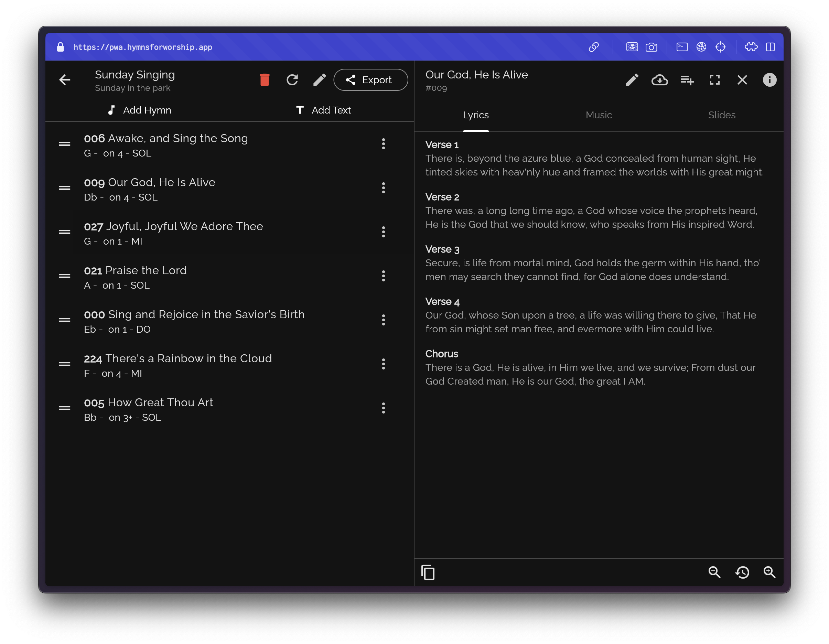Select drag handle for Sing and Rejoice hymn
The image size is (829, 644).
click(x=65, y=320)
